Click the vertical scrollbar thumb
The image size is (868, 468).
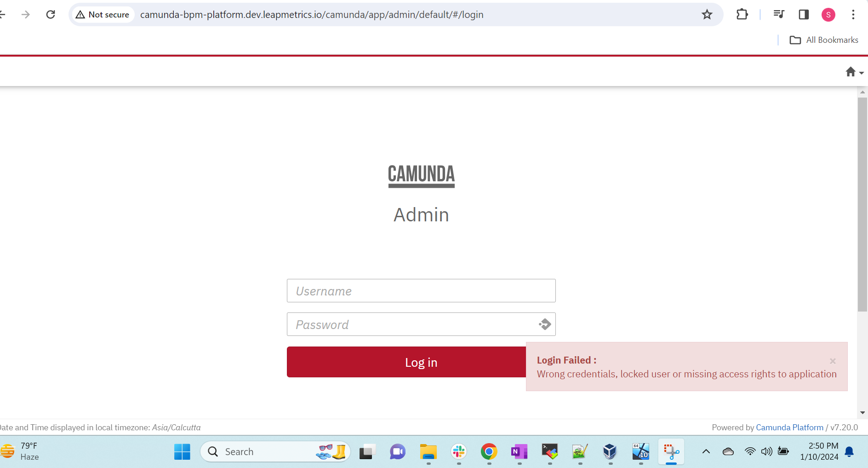point(862,204)
